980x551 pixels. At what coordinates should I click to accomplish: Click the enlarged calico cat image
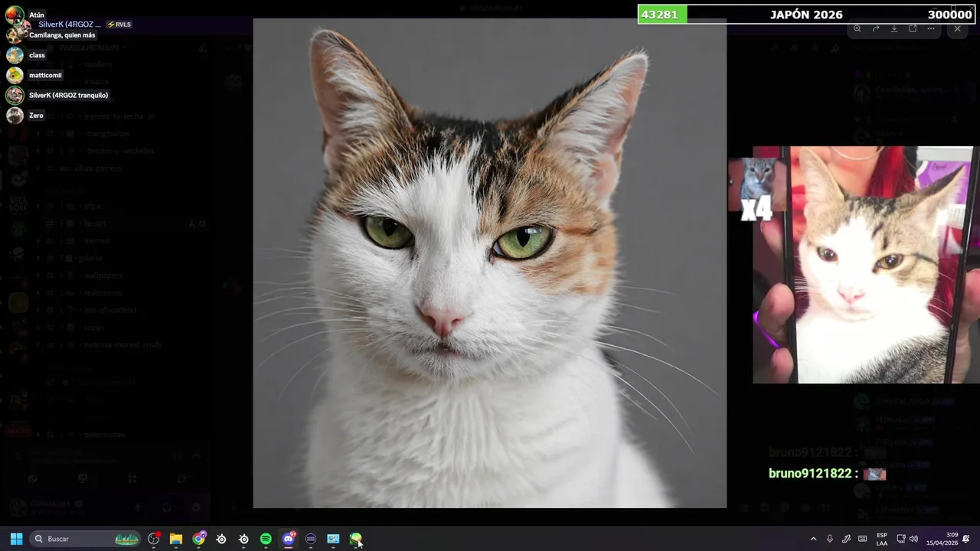pyautogui.click(x=490, y=263)
